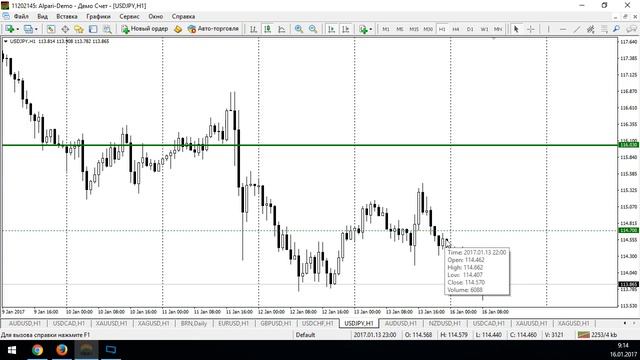The image size is (640, 360).
Task: Pick the Trendline drawing tool
Action: coord(576,29)
